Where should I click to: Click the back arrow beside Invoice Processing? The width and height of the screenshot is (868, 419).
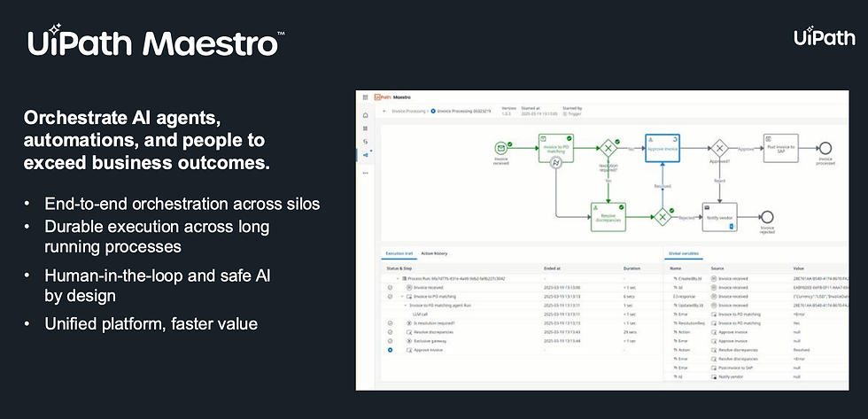pos(384,112)
